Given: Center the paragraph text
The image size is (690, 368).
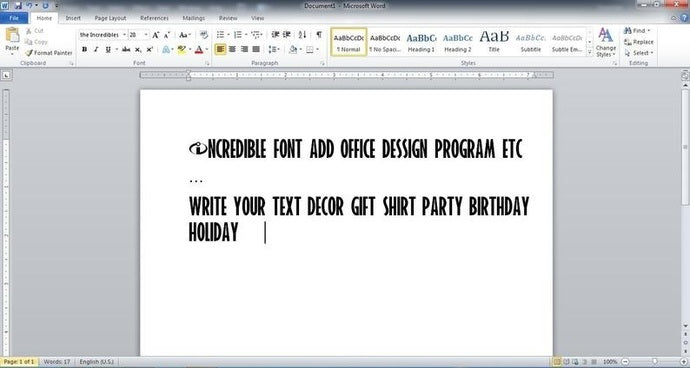Looking at the screenshot, I should [232, 49].
